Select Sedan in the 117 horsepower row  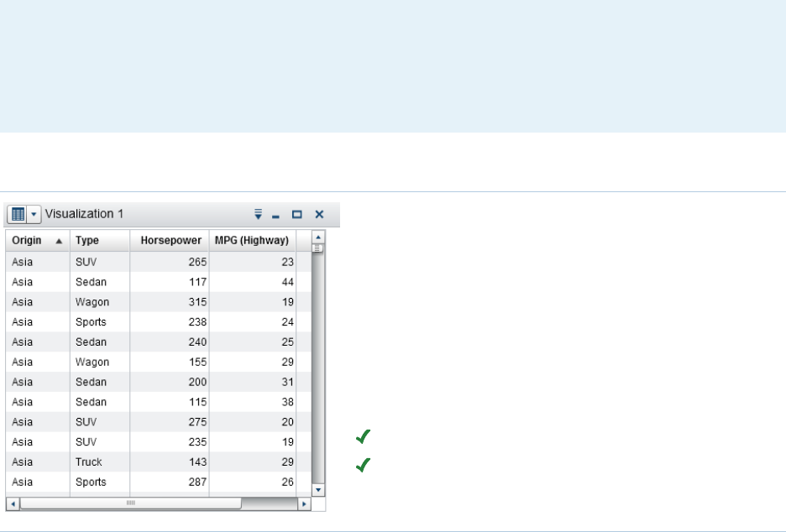tap(91, 282)
